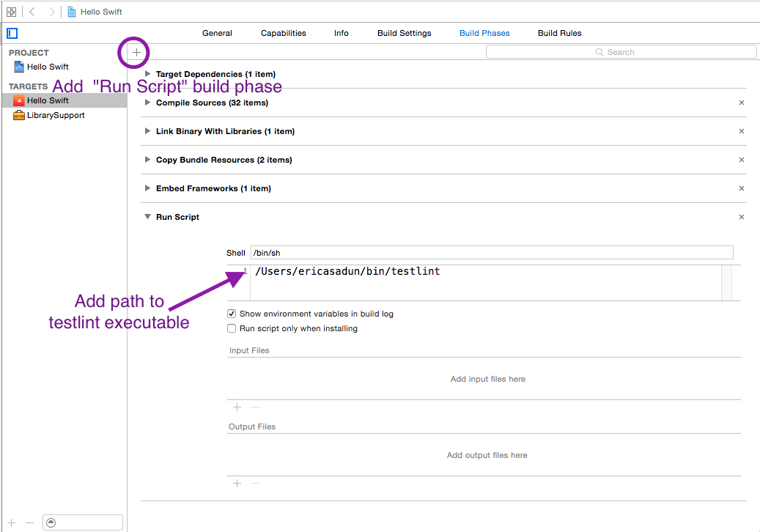
Task: Click the Search field
Action: pos(621,52)
